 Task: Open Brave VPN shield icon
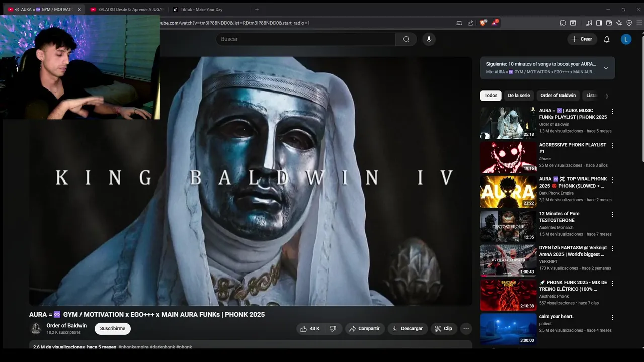point(629,23)
